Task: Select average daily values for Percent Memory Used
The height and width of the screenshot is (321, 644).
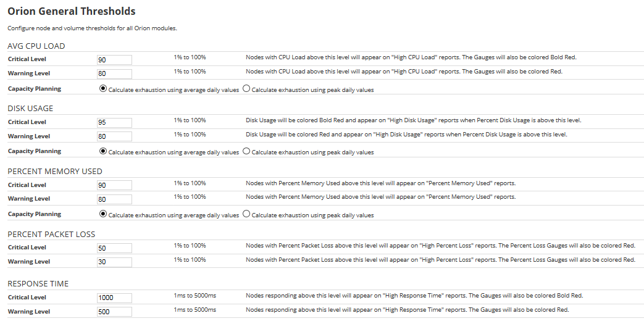Action: pos(103,214)
